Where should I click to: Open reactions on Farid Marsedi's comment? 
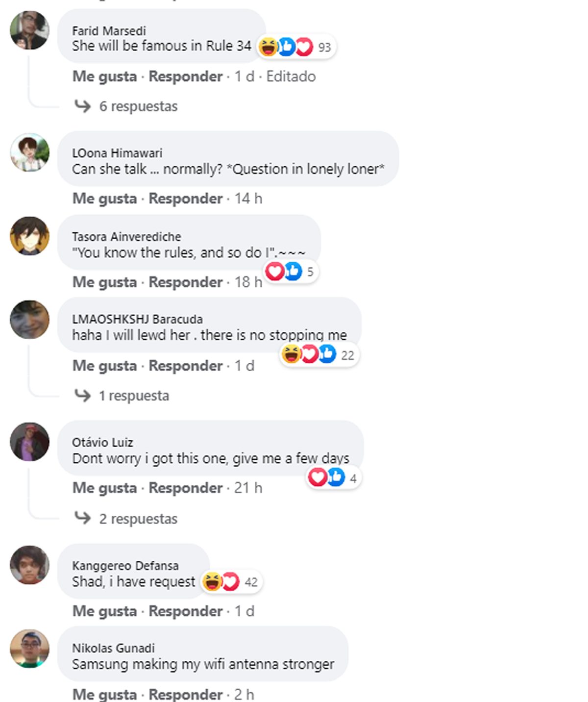click(295, 47)
